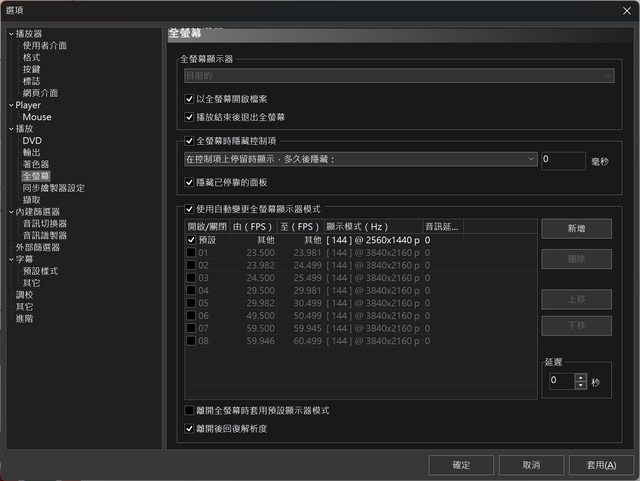This screenshot has width=640, height=481.
Task: Enable 以全螢幕開啟檔案 checkbox
Action: 190,99
